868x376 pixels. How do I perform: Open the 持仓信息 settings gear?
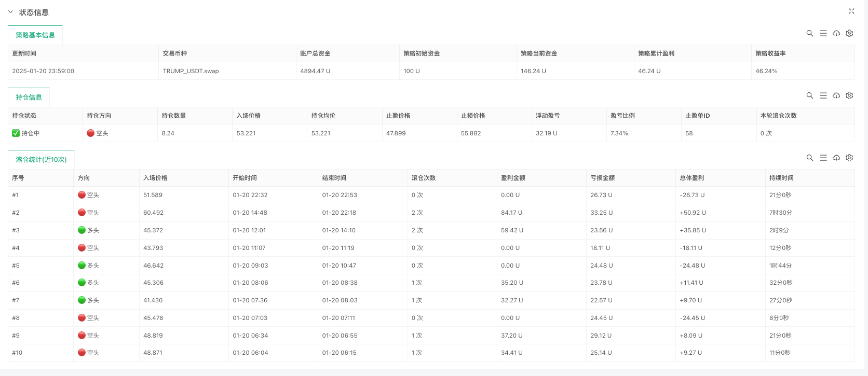849,95
